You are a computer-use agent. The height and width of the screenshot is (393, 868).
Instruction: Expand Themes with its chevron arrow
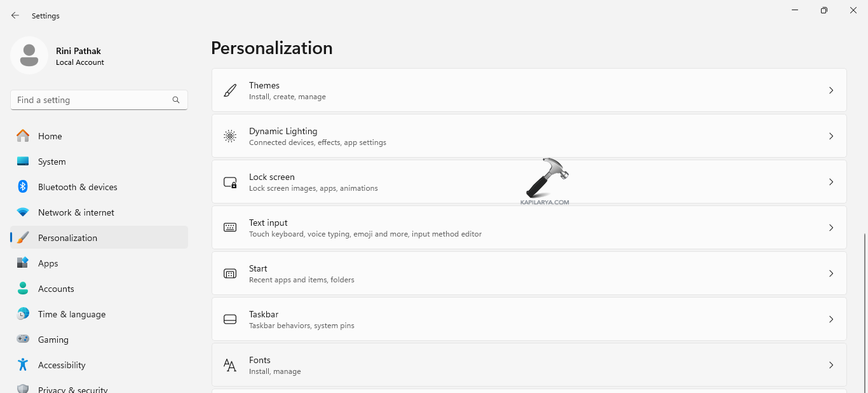831,90
